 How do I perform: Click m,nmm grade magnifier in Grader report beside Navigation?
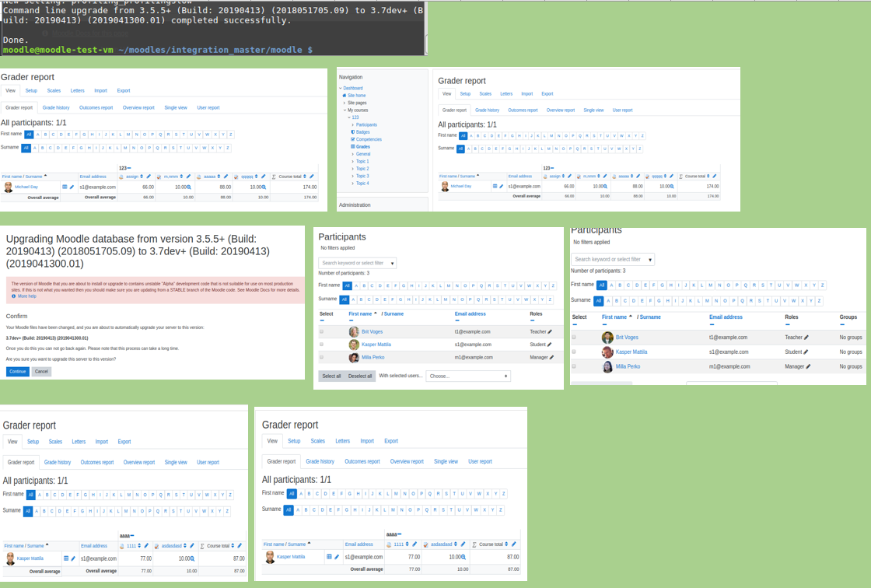(x=606, y=187)
